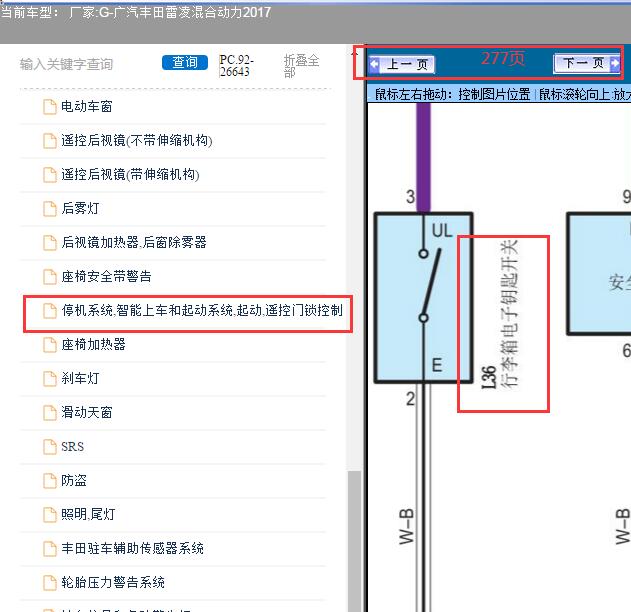Click the left arrow icon on 上一页
The width and height of the screenshot is (631, 612).
pos(374,64)
